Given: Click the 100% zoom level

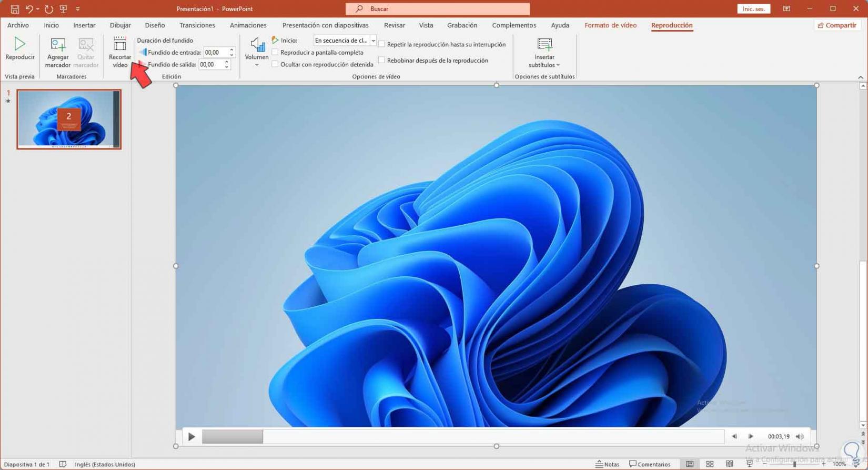Looking at the screenshot, I should coord(839,464).
